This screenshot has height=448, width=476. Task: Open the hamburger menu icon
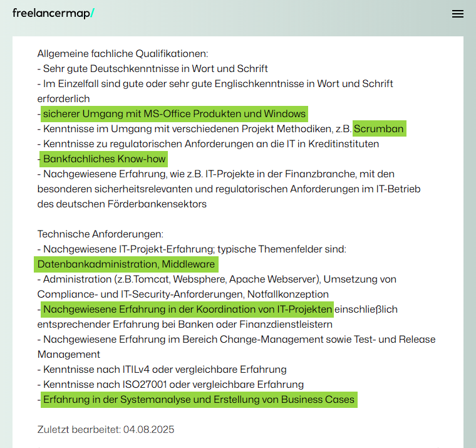click(x=457, y=14)
